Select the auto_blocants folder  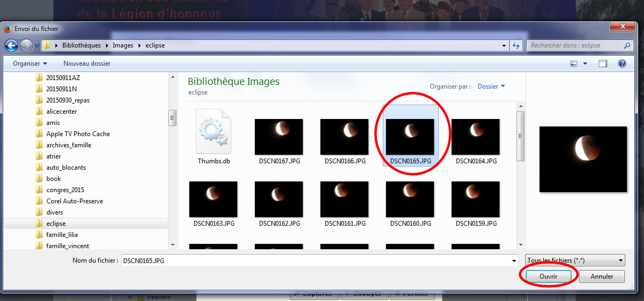pyautogui.click(x=66, y=167)
